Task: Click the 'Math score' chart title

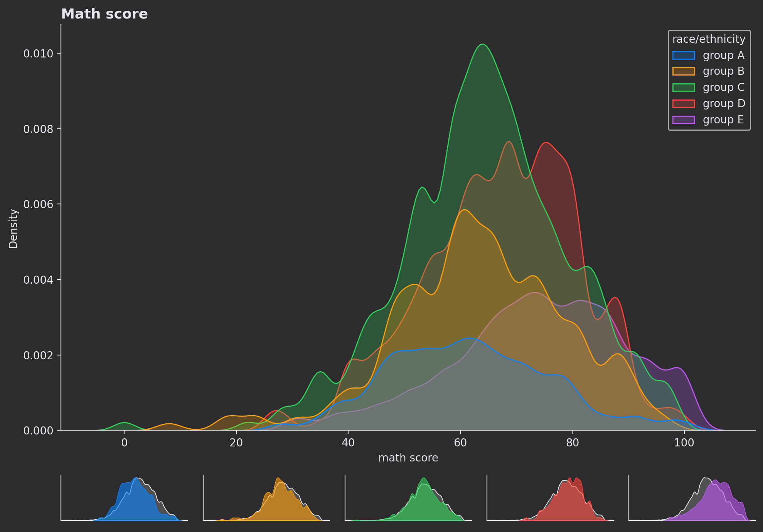Action: coord(104,14)
